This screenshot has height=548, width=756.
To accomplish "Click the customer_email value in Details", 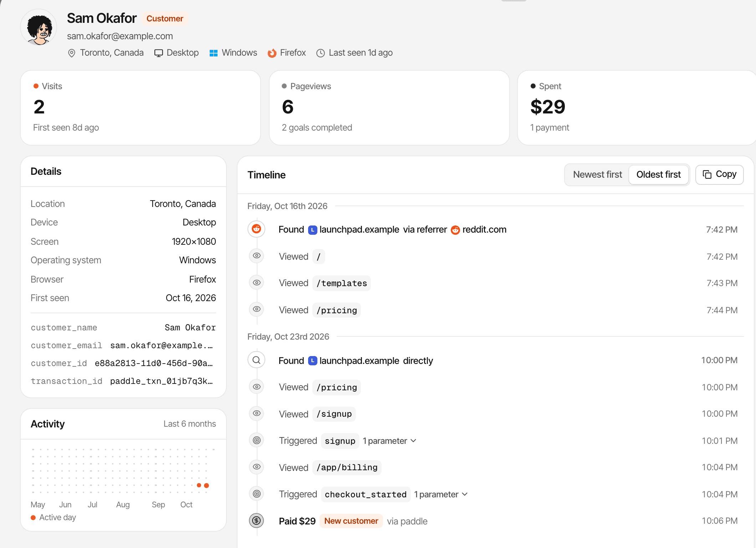I will coord(162,345).
